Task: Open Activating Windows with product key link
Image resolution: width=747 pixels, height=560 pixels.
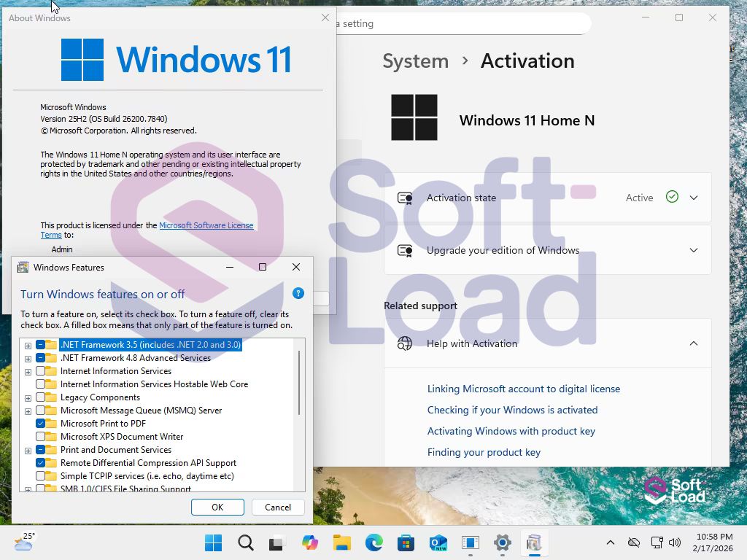Action: coord(511,431)
